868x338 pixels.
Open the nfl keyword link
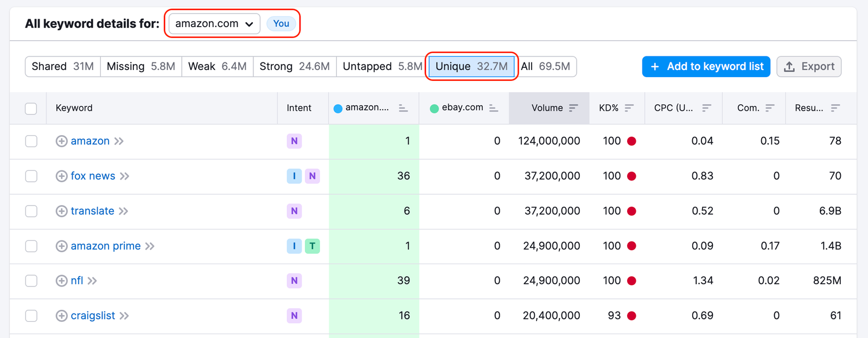(x=77, y=281)
